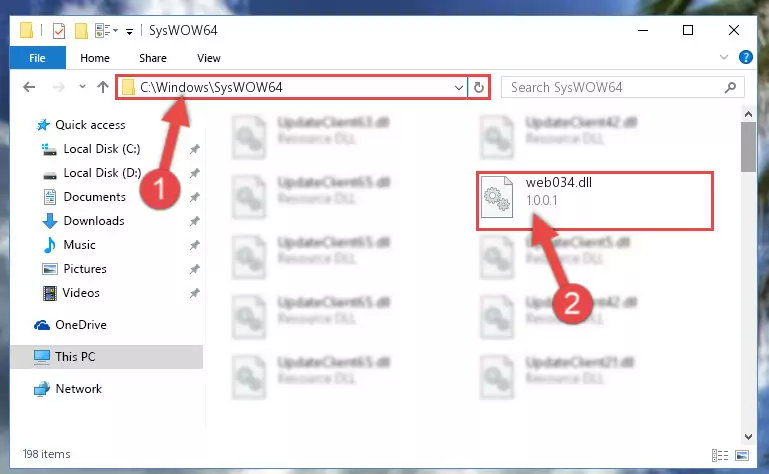
Task: Open the Documents folder in sidebar
Action: click(94, 197)
